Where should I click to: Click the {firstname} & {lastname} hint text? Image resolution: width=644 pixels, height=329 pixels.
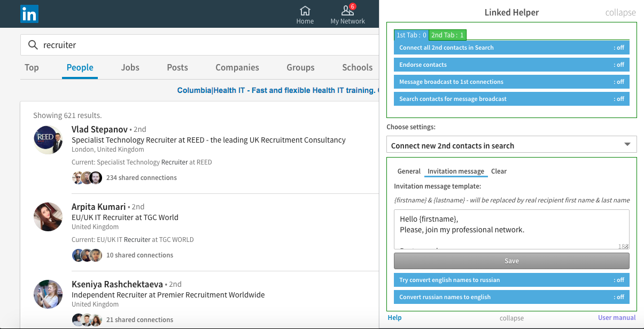511,200
